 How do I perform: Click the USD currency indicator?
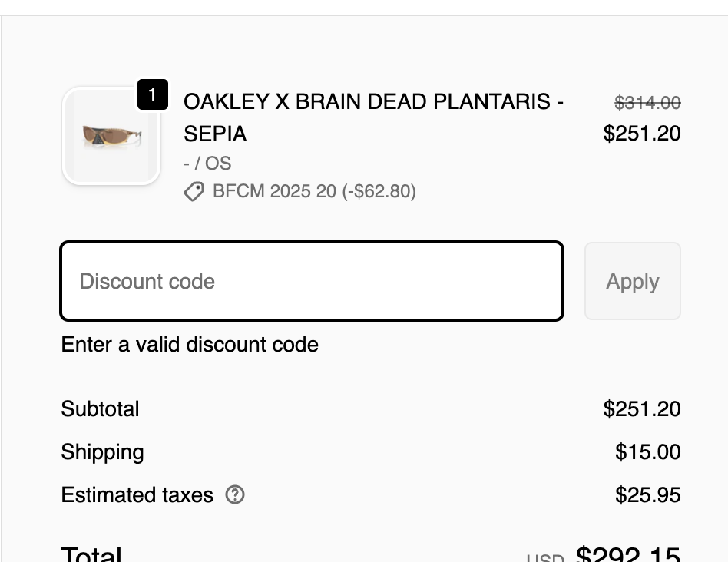[544, 557]
